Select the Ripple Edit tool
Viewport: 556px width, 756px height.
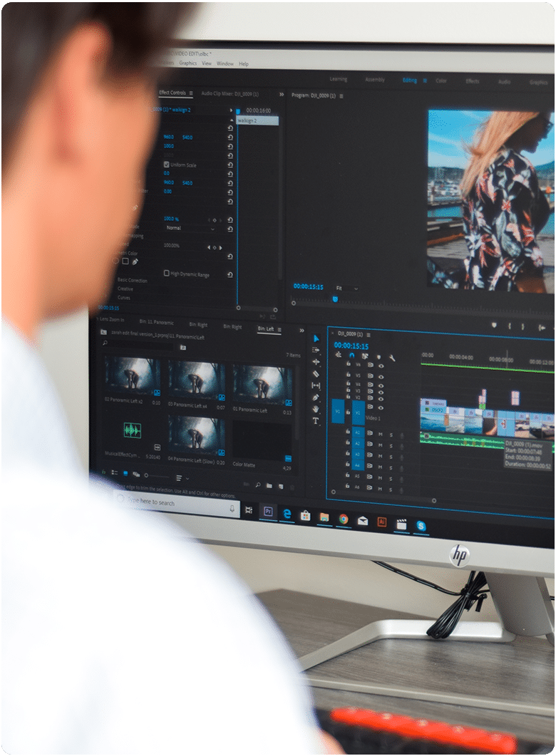pyautogui.click(x=316, y=361)
